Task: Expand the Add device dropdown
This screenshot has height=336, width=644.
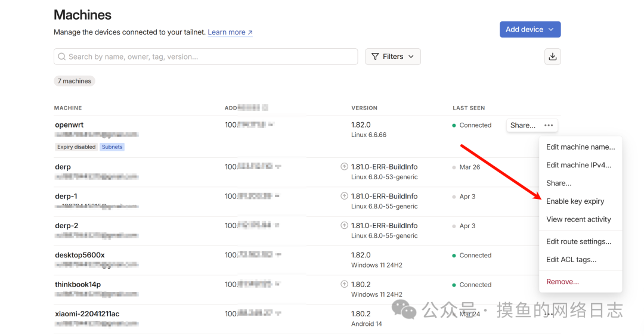Action: click(x=550, y=30)
